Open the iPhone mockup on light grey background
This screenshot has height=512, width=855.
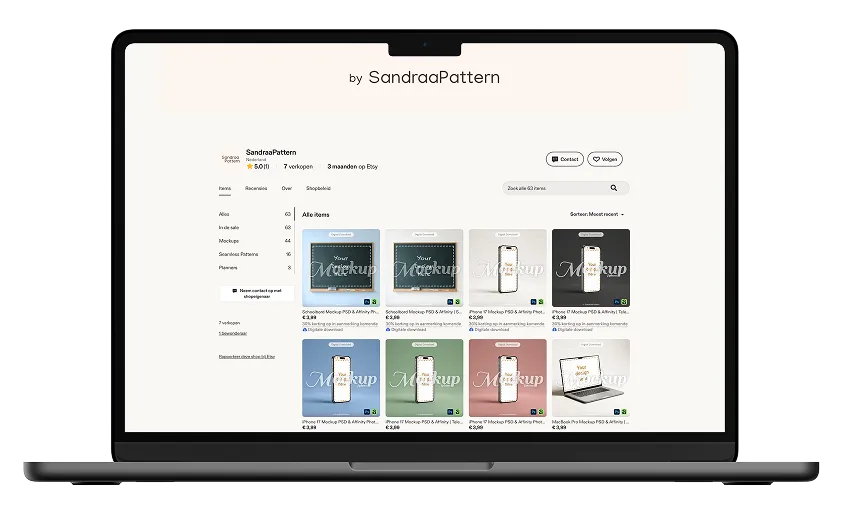coord(508,268)
